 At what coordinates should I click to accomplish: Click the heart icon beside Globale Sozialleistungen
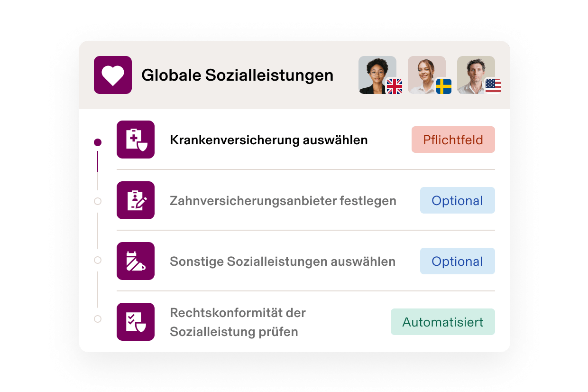point(112,75)
